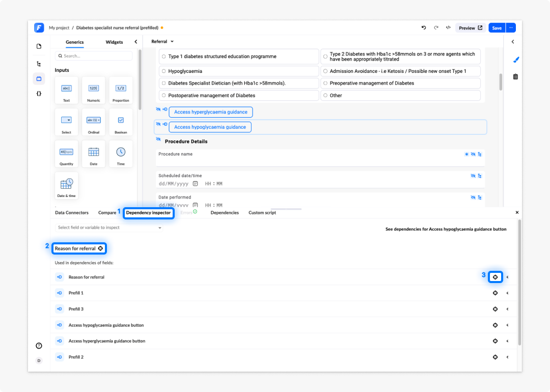Screen dimensions: 550x392
Task: Expand the Prefill 2 row chevron
Action: [x=508, y=357]
